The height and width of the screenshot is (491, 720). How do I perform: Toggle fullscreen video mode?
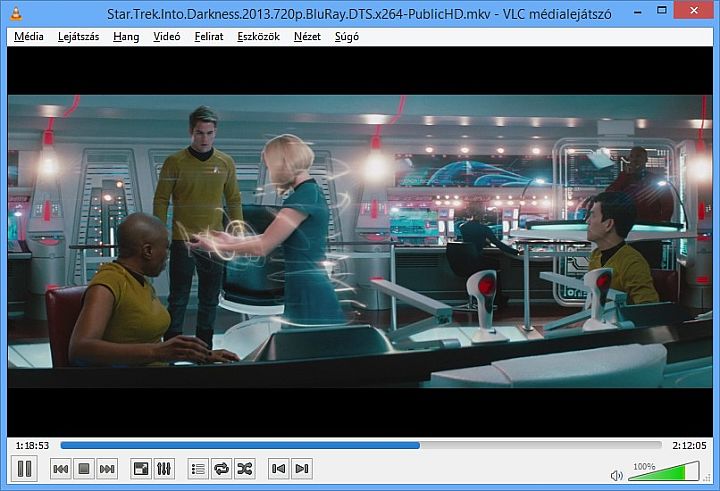coord(141,468)
